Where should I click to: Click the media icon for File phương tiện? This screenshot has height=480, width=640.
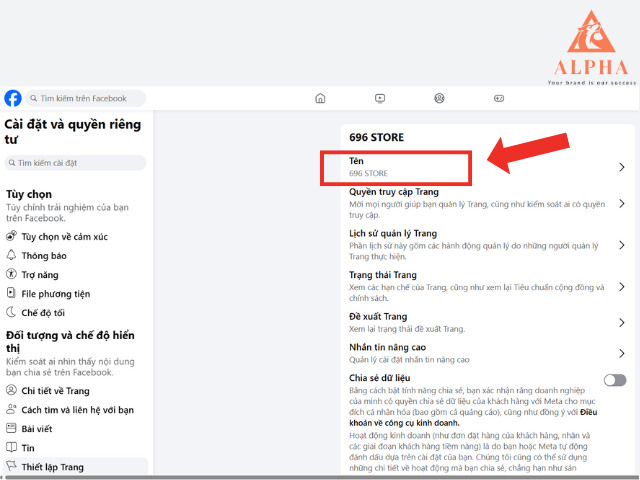[x=11, y=293]
